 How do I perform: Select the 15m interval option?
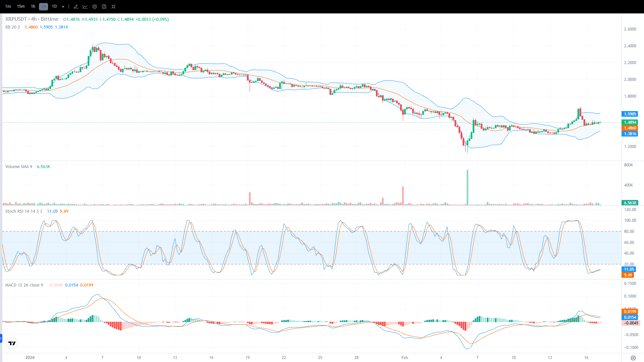pos(20,6)
